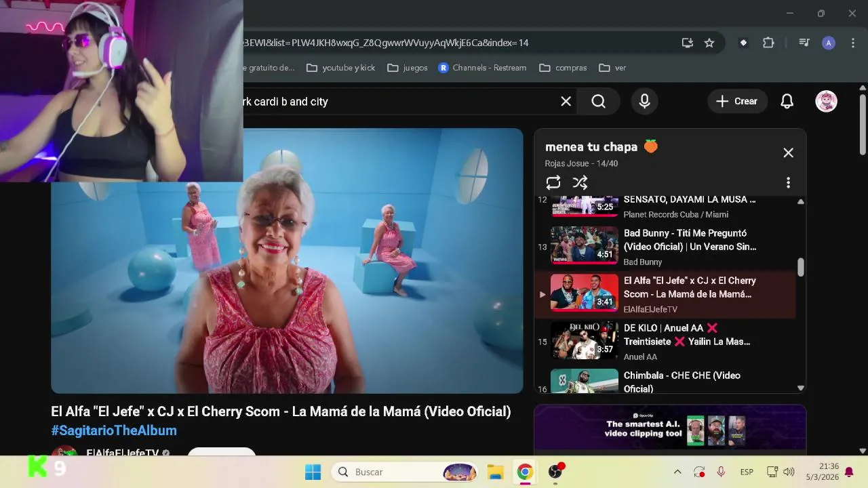The image size is (868, 488).
Task: Play DE KILO Anuel AA playlist video
Action: click(x=665, y=342)
